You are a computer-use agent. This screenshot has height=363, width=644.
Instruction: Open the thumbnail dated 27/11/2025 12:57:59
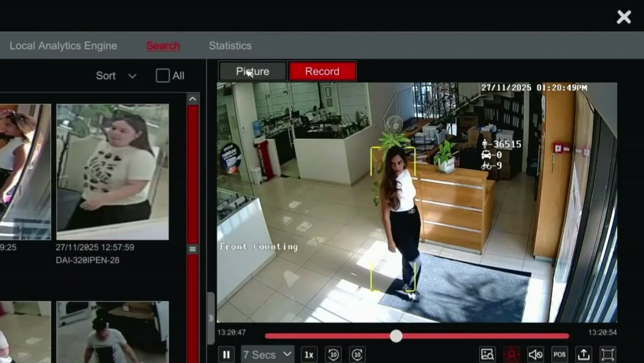pos(113,172)
